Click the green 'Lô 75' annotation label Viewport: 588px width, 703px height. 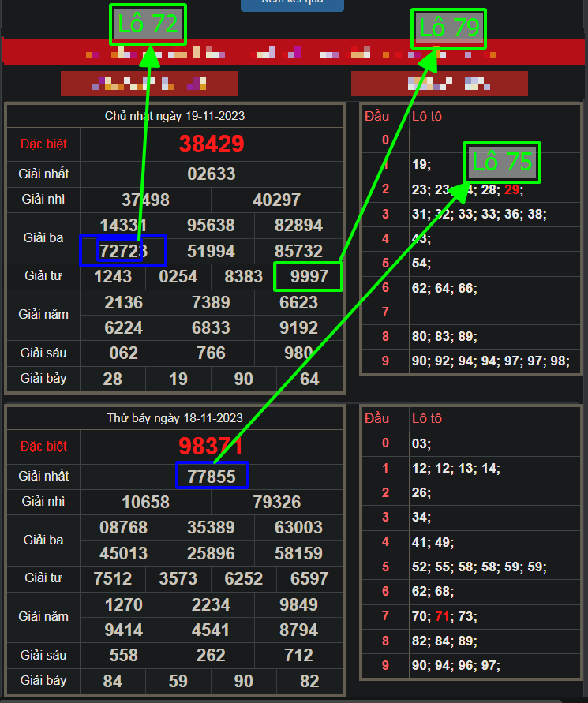click(501, 162)
